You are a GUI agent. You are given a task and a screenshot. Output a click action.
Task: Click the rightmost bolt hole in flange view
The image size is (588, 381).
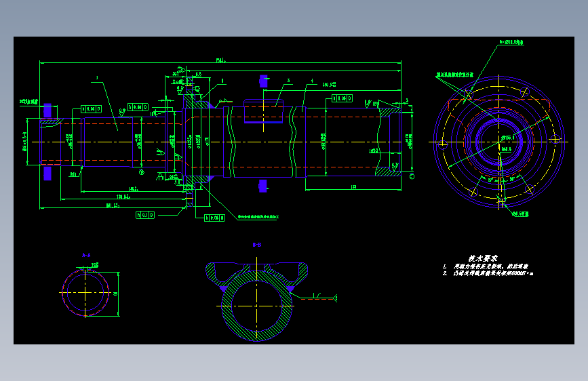pyautogui.click(x=555, y=140)
